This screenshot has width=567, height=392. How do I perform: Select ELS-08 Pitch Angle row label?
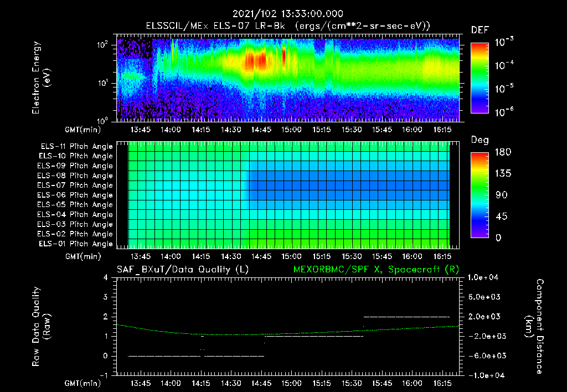pos(75,176)
